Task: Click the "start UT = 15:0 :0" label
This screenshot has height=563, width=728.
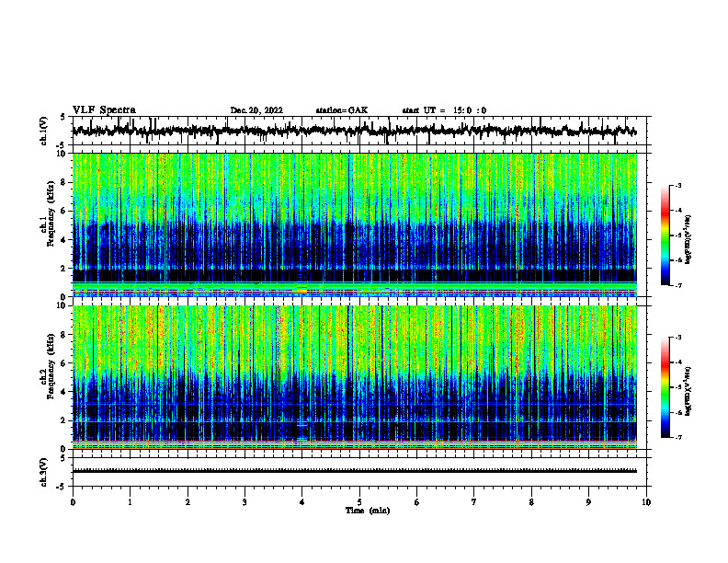Action: point(444,110)
